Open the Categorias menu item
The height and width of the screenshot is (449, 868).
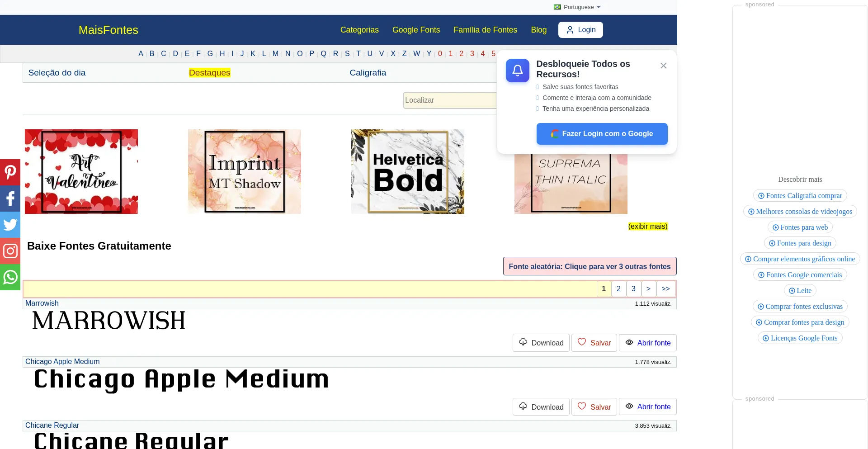359,30
